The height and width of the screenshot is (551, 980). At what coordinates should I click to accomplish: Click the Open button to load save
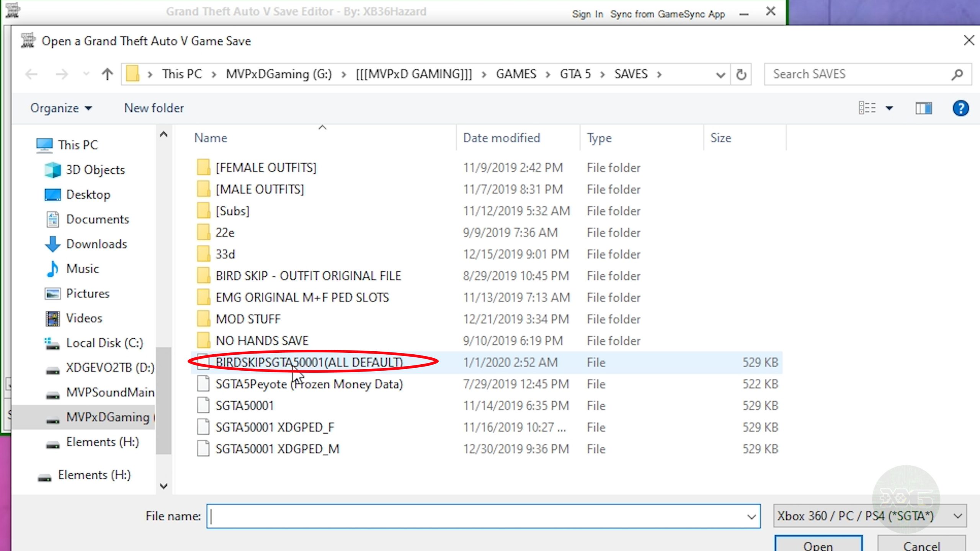click(818, 545)
